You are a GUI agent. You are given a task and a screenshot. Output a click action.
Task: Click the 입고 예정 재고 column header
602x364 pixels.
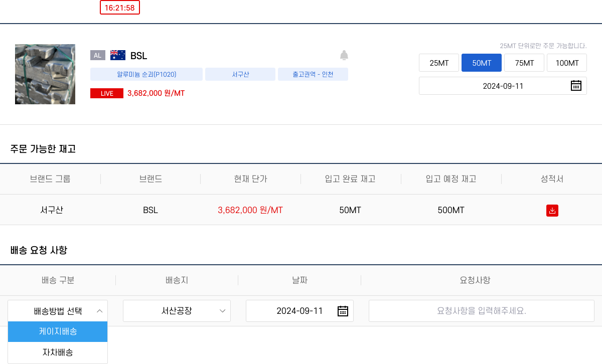click(x=451, y=179)
